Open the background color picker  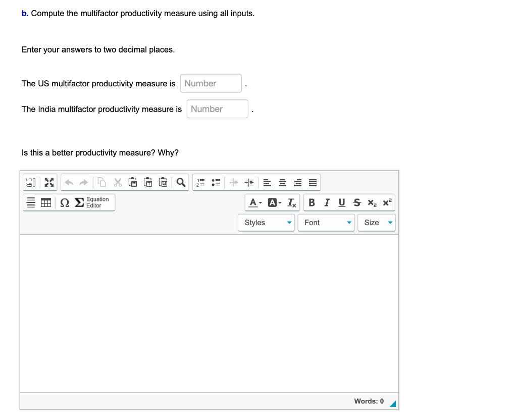(274, 202)
